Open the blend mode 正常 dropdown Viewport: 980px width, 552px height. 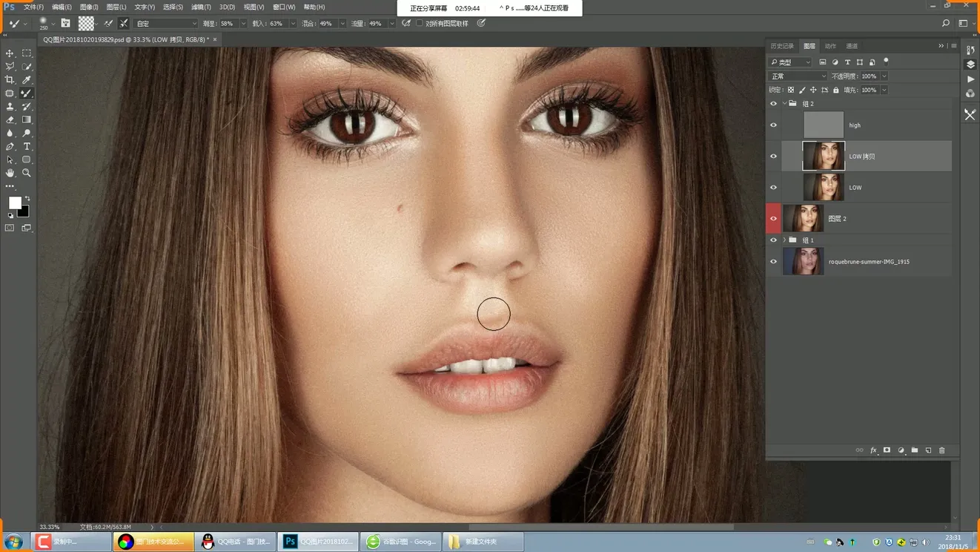pos(798,76)
